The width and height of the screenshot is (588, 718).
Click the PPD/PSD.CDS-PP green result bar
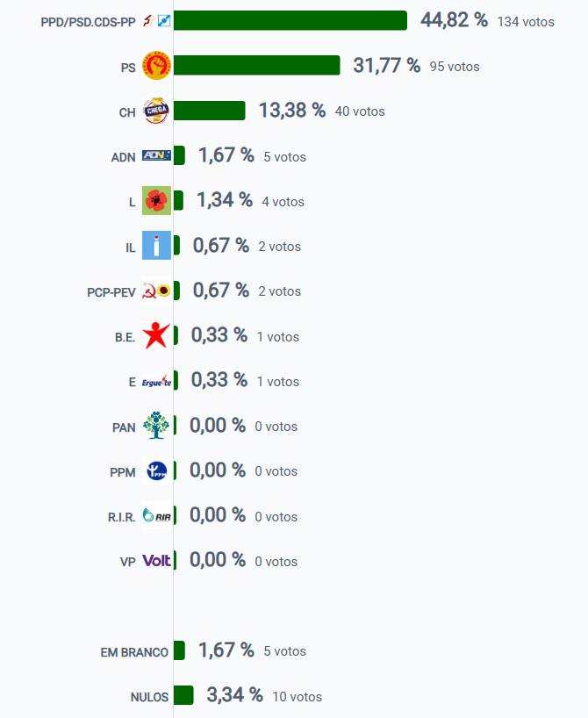click(290, 20)
